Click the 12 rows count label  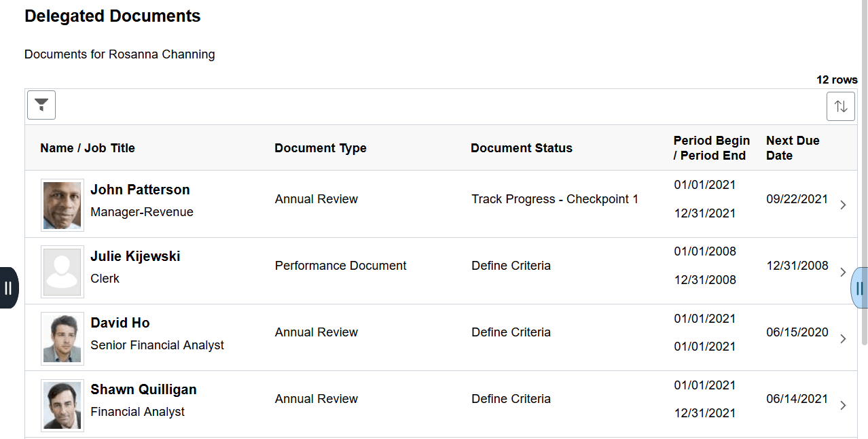pos(837,80)
